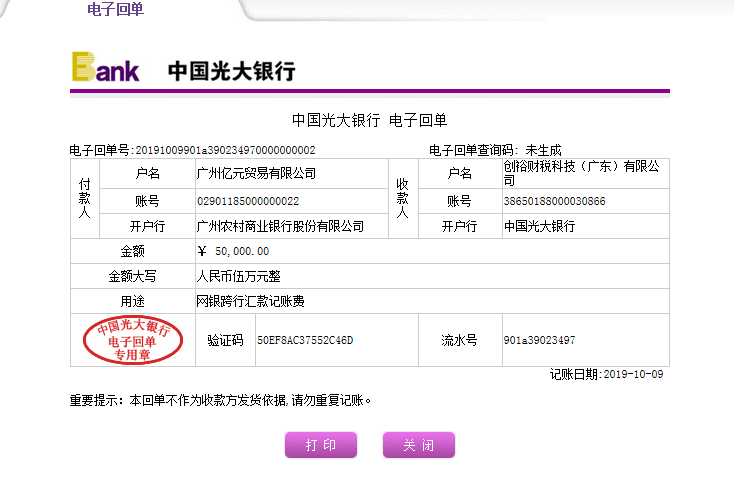Image resolution: width=734 pixels, height=495 pixels.
Task: Click the 付款人 column label
Action: [x=85, y=199]
